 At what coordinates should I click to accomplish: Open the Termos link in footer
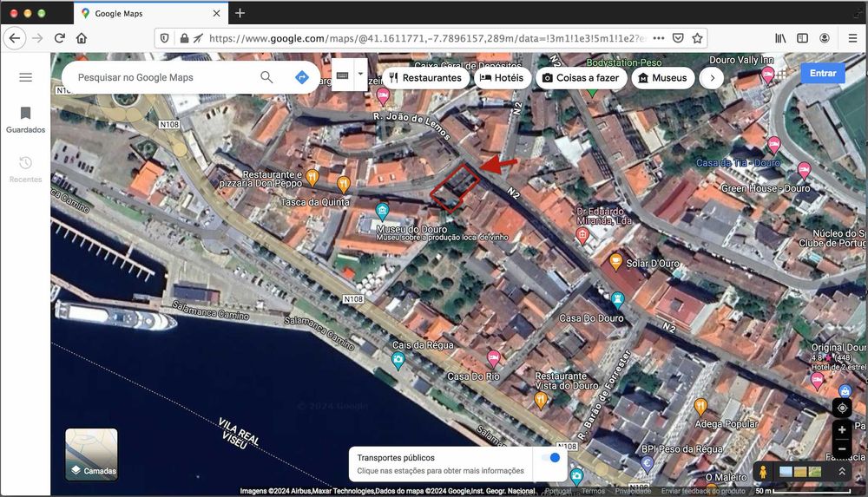click(x=593, y=491)
